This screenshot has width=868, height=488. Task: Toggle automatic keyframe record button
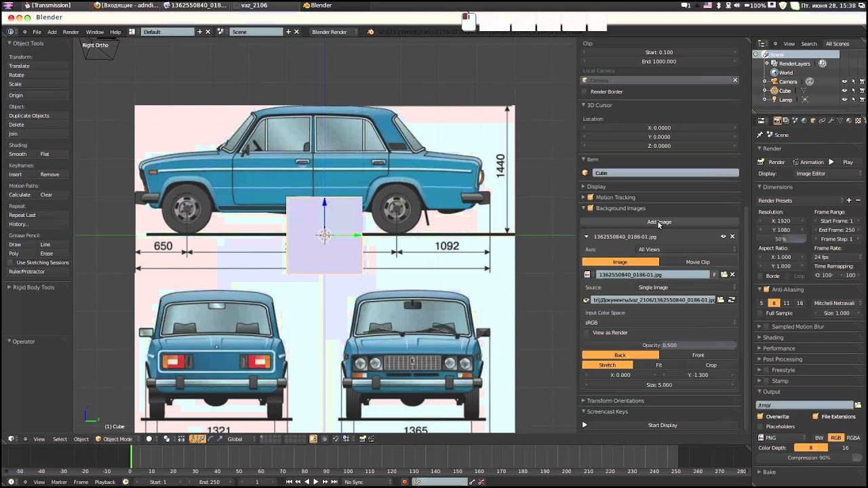[x=405, y=482]
